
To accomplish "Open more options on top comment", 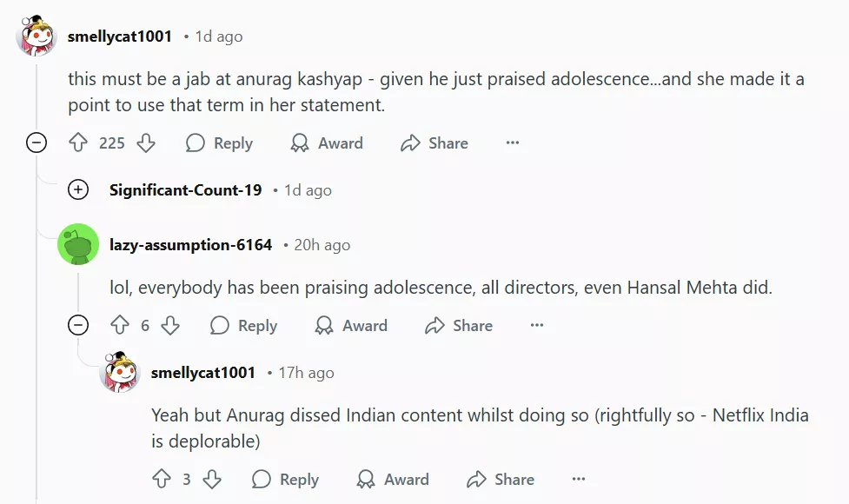I will click(x=513, y=143).
